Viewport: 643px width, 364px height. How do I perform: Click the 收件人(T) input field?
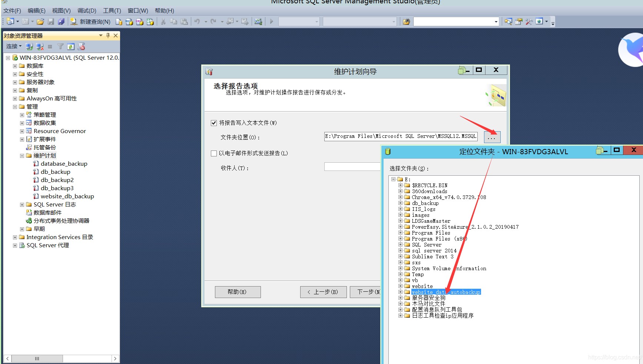(x=351, y=167)
